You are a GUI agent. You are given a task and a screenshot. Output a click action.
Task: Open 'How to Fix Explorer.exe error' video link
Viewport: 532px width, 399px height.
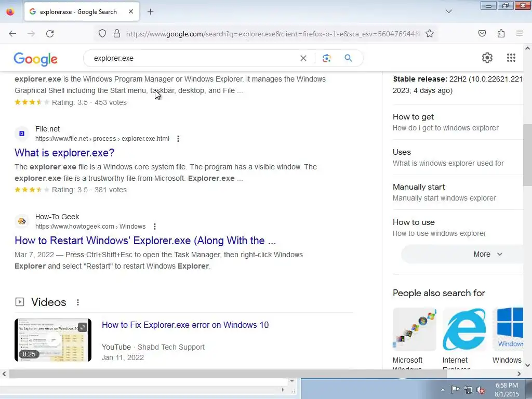185,325
